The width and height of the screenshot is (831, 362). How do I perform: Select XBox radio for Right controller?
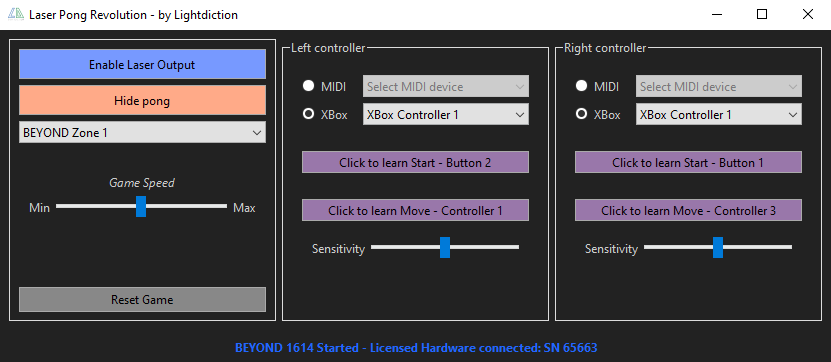pos(581,114)
